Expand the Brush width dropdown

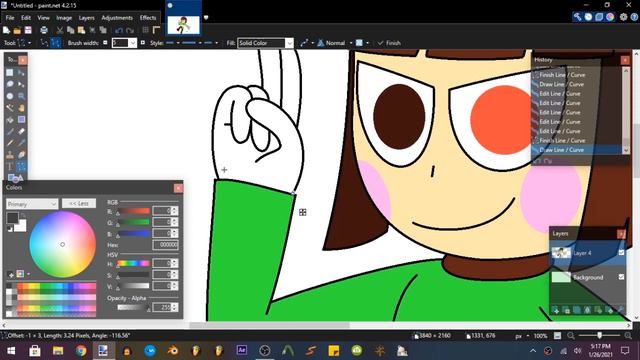[133, 43]
